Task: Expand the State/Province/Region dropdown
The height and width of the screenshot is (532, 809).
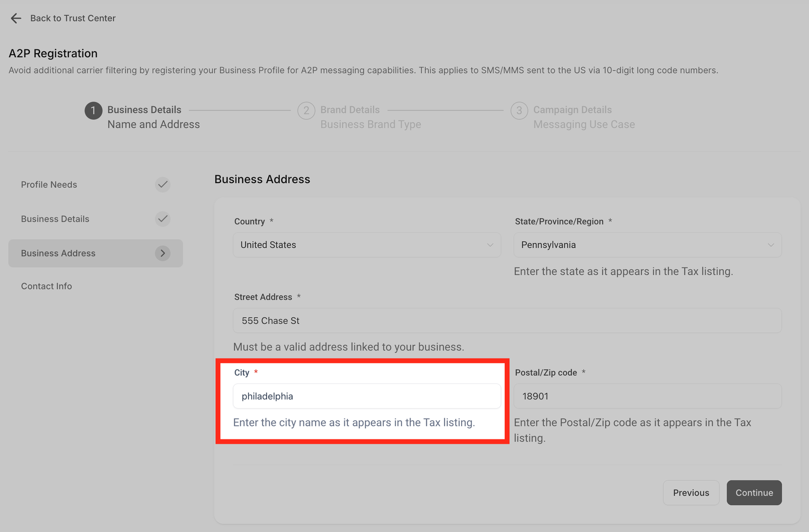Action: (x=647, y=245)
